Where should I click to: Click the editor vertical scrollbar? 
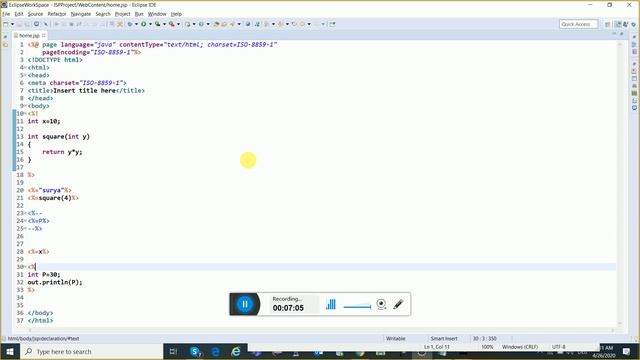pyautogui.click(x=620, y=184)
